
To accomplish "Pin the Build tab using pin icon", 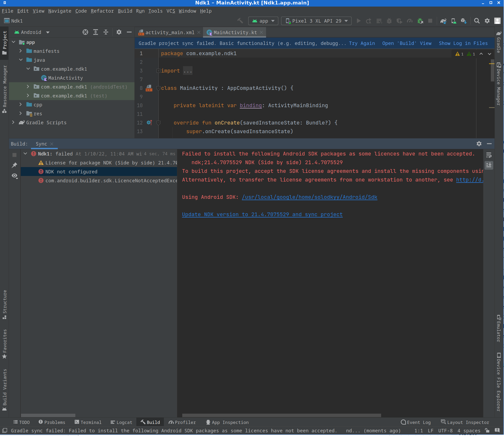I will coord(14,165).
